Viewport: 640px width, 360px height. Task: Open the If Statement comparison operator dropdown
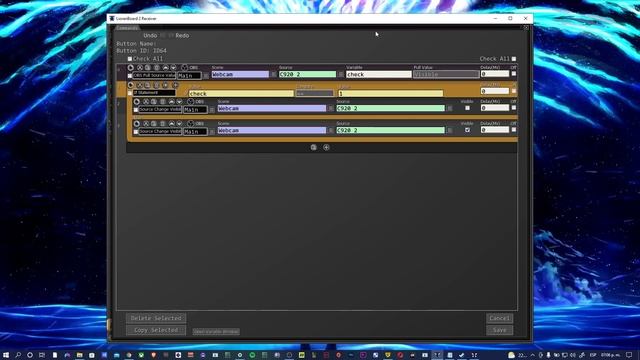315,93
